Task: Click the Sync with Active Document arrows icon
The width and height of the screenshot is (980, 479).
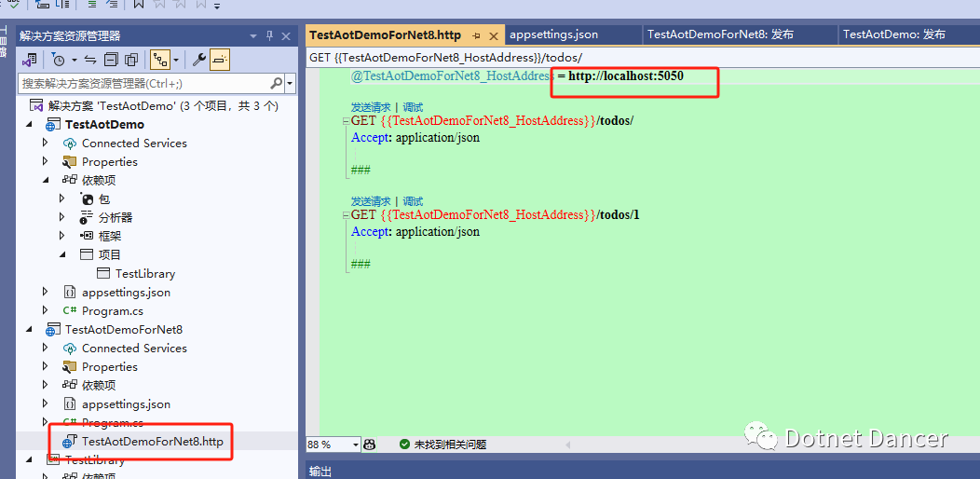Action: pyautogui.click(x=90, y=60)
